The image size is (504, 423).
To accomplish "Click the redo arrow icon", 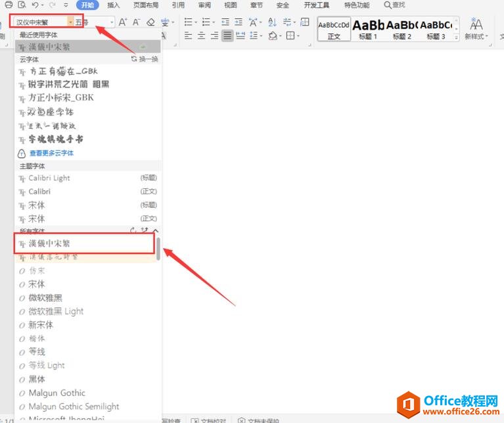I will pyautogui.click(x=52, y=5).
